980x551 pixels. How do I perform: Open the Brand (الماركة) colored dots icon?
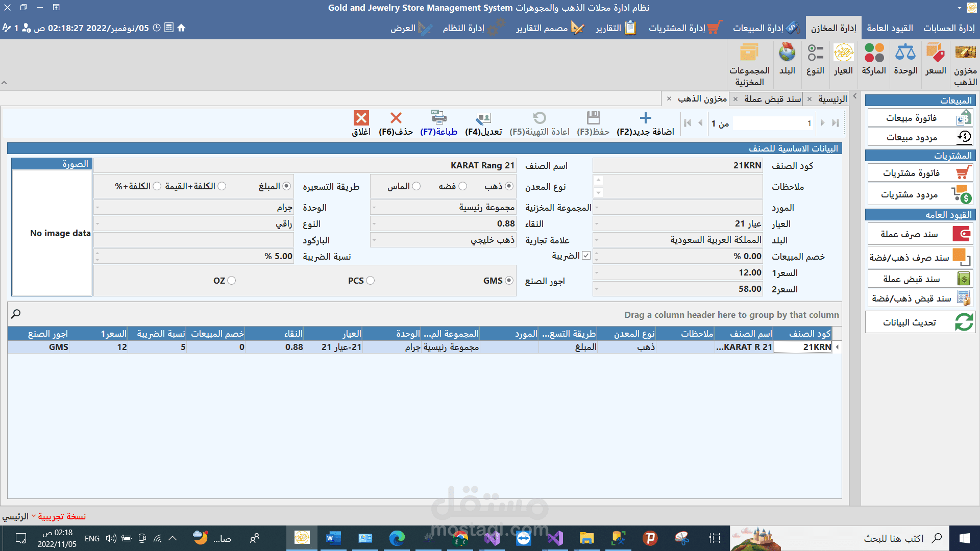874,53
